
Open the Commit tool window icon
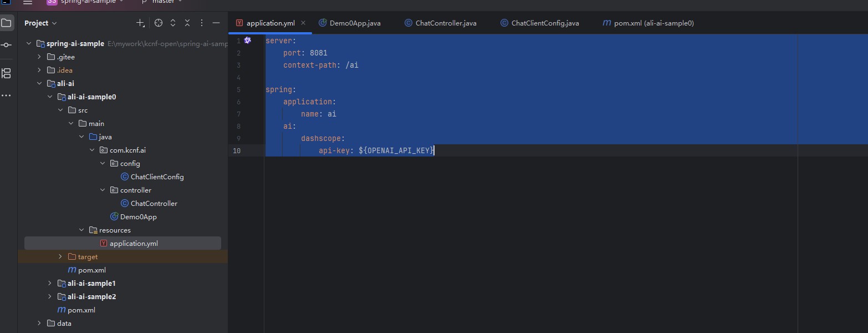(x=6, y=46)
